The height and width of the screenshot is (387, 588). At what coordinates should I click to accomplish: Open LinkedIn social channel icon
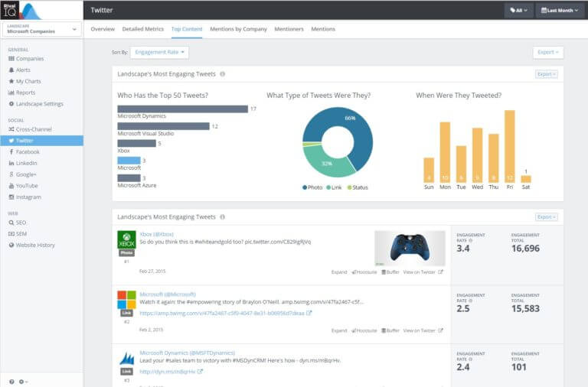coord(11,163)
